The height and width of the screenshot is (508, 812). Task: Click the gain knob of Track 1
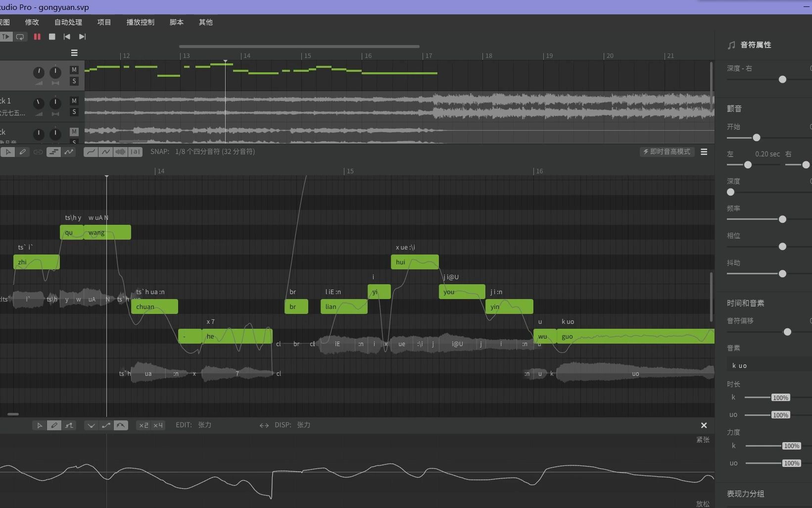(39, 103)
